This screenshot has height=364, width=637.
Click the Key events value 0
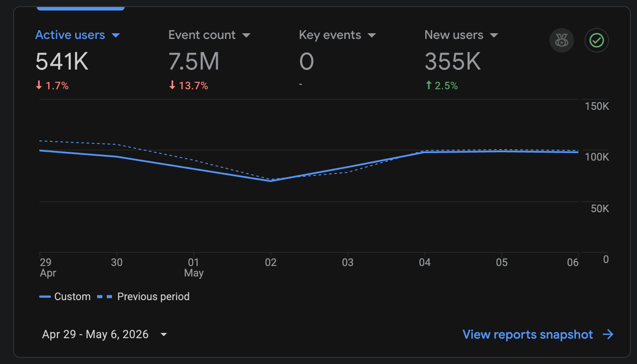coord(307,61)
